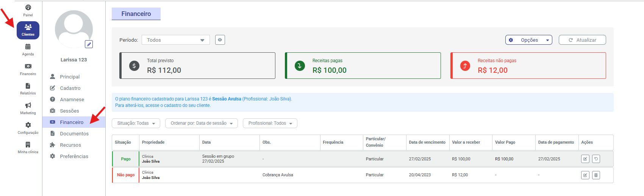Open the Situação: Todas filter dropdown
Viewport: 644px width, 196px height.
(x=136, y=123)
